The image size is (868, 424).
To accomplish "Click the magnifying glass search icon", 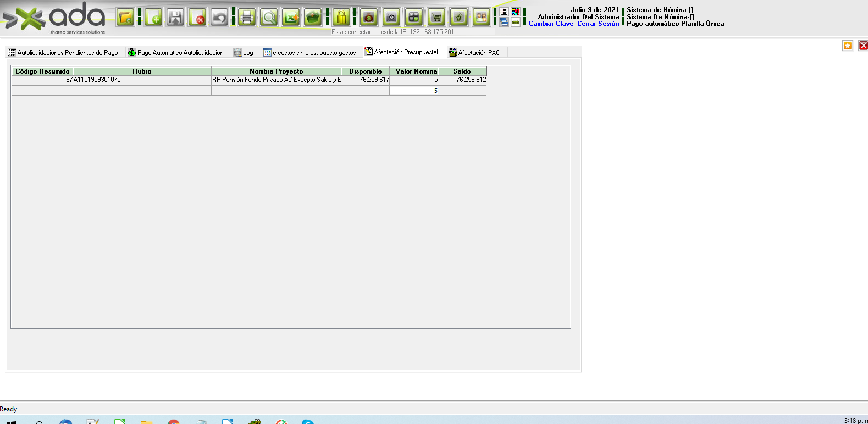I will pyautogui.click(x=269, y=18).
